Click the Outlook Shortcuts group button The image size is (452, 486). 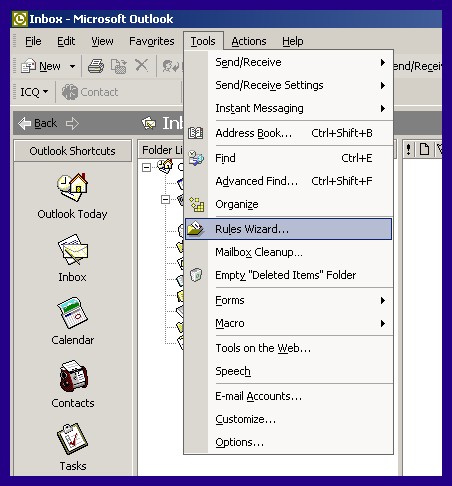click(73, 151)
